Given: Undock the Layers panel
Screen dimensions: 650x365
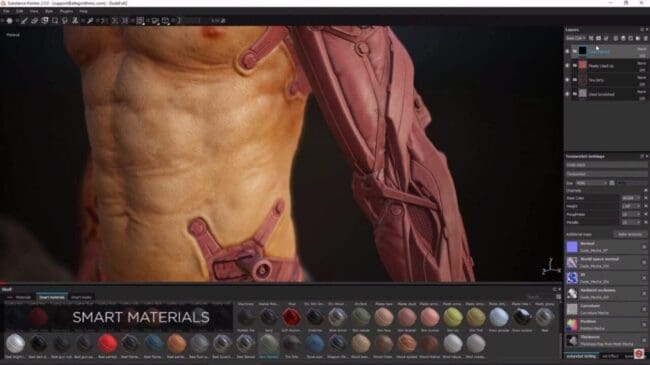Looking at the screenshot, I should pos(642,30).
